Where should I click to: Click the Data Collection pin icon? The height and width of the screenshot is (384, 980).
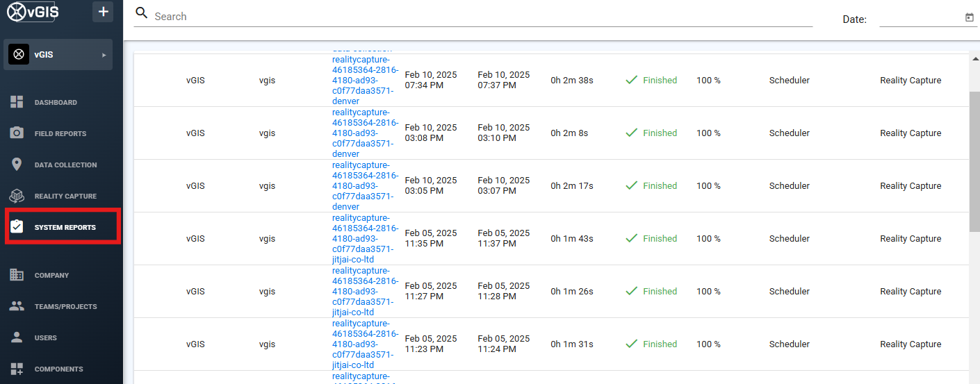[17, 165]
